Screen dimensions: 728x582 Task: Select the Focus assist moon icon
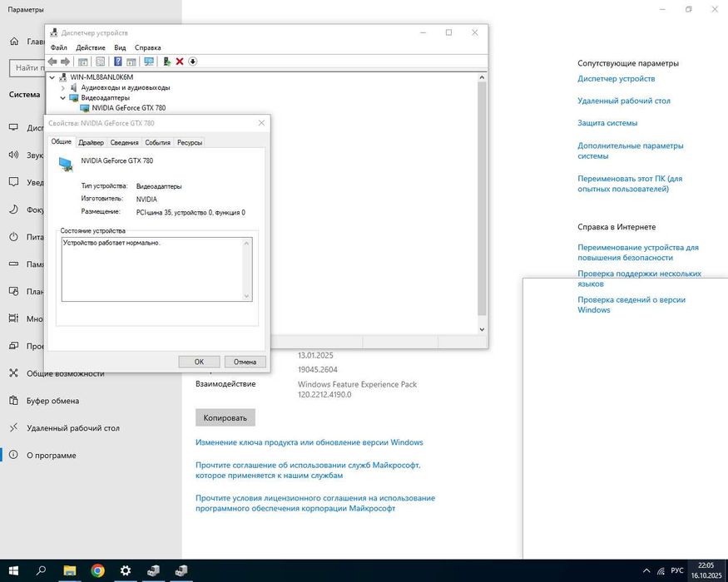pyautogui.click(x=14, y=210)
